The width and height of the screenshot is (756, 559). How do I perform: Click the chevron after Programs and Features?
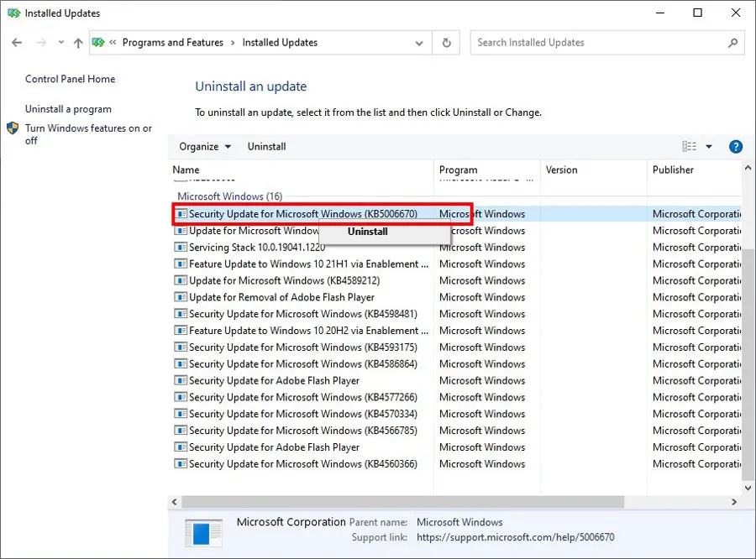coord(233,43)
